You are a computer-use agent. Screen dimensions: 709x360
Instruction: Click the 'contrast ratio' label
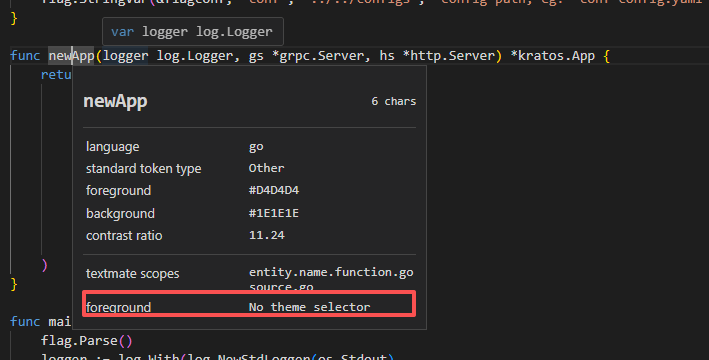pyautogui.click(x=124, y=236)
